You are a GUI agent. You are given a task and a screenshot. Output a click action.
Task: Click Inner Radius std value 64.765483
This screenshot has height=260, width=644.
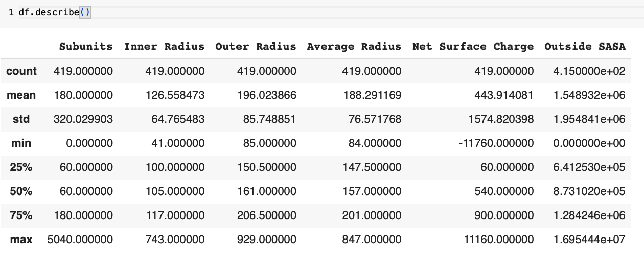178,119
